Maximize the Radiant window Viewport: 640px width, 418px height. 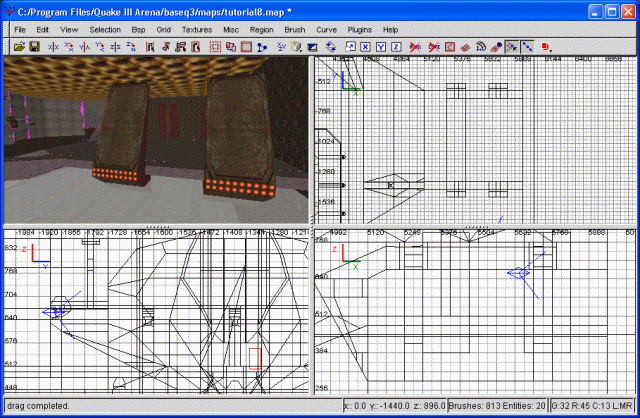pos(612,12)
